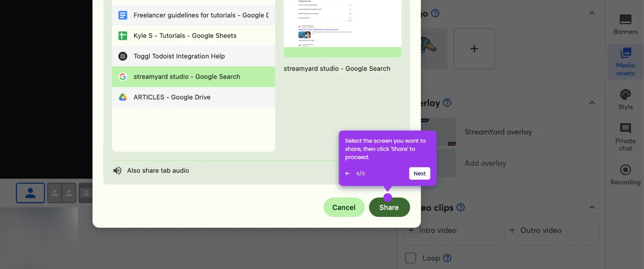Select the two-person side-by-side layout
The width and height of the screenshot is (644, 269).
(x=62, y=193)
